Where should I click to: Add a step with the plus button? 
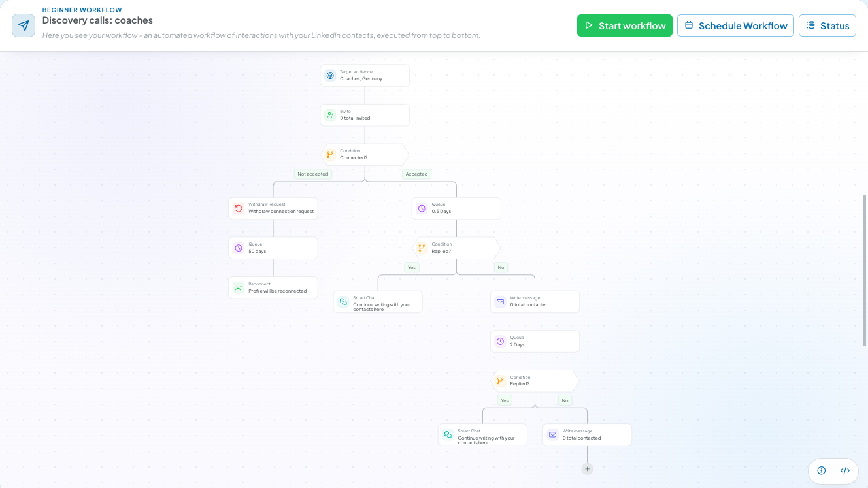click(x=587, y=469)
